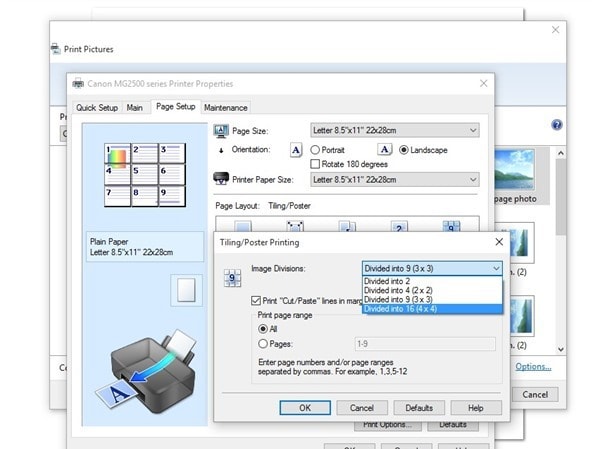Image resolution: width=600 pixels, height=449 pixels.
Task: Click the layout list scrollbar thumb
Action: click(x=561, y=197)
